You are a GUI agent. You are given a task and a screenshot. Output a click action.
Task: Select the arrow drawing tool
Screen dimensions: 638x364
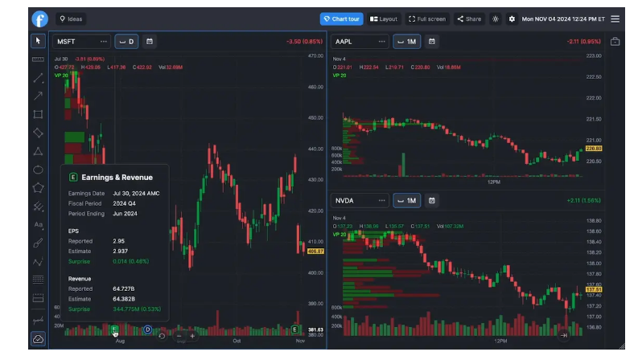coord(38,96)
